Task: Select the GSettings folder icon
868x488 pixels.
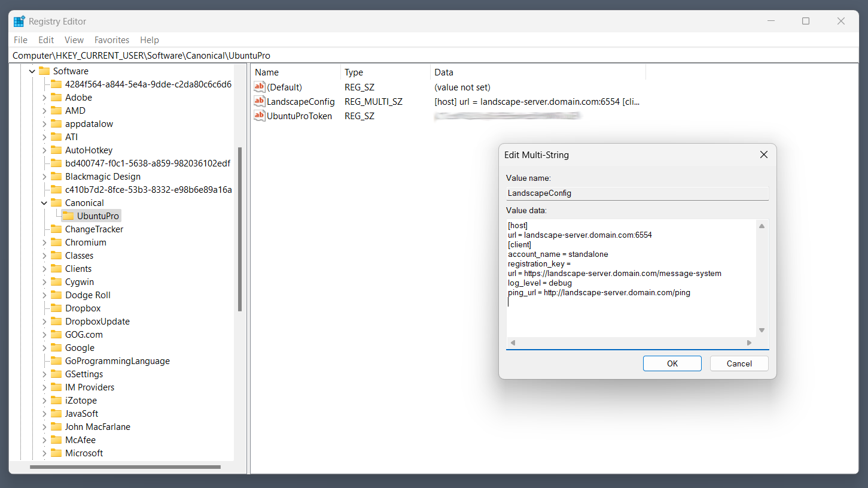Action: pos(56,374)
